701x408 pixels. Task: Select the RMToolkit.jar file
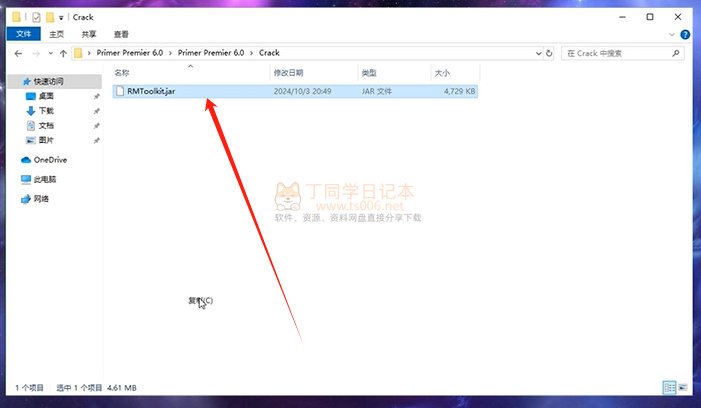tap(295, 91)
